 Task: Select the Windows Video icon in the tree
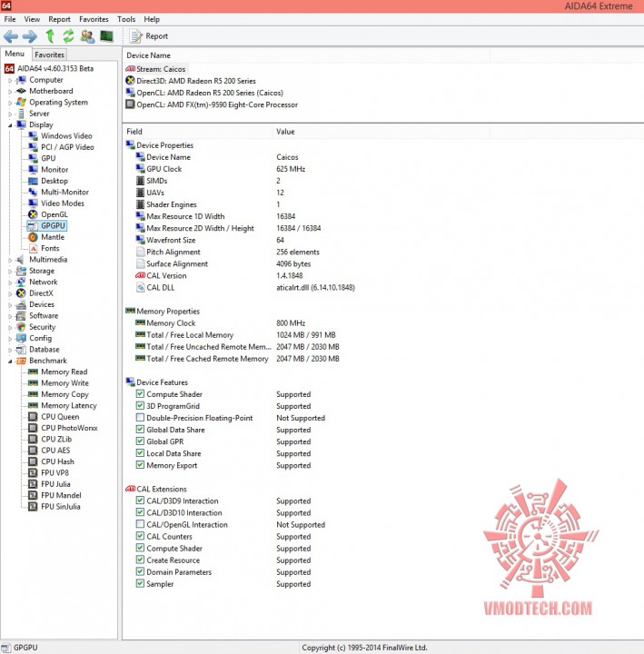tap(33, 136)
